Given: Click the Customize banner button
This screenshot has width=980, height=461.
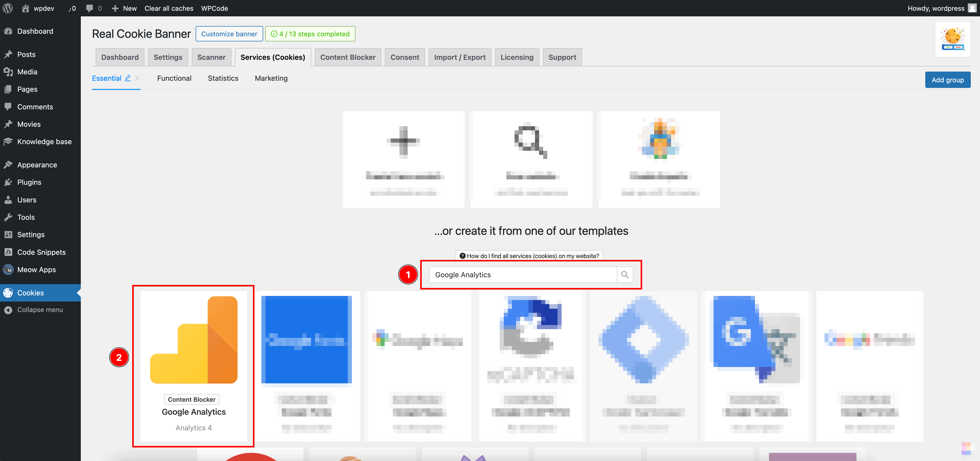Looking at the screenshot, I should pos(229,34).
